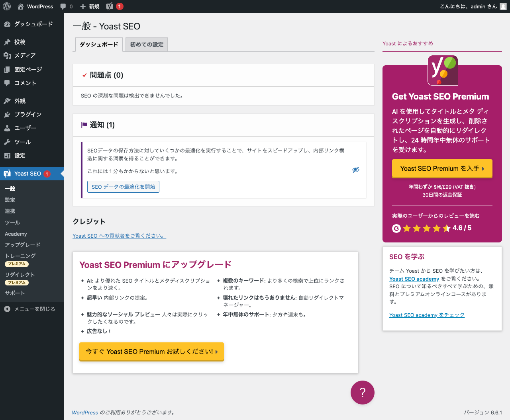This screenshot has width=510, height=420.
Task: Open Yoast SEO への貢献者をご覧ください link
Action: 119,236
